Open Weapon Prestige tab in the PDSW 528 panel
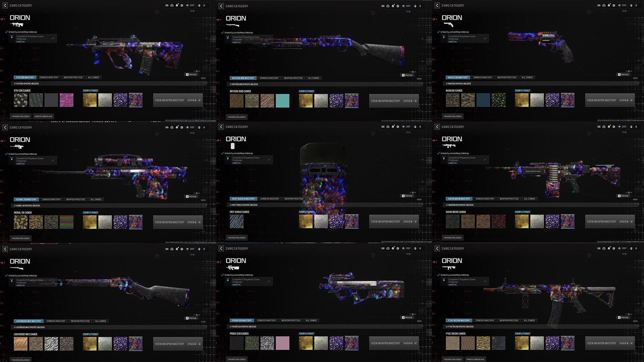This screenshot has height=362, width=644. [x=291, y=320]
